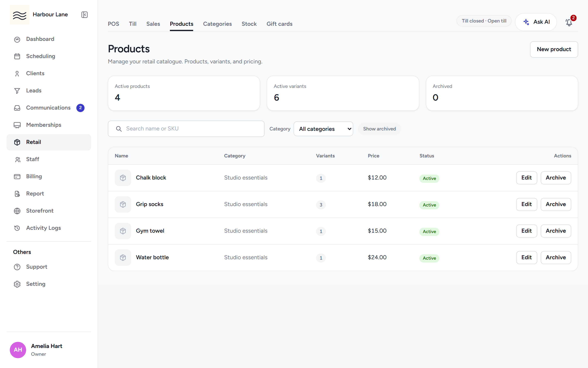
Task: Switch to the Stock tab
Action: click(249, 24)
